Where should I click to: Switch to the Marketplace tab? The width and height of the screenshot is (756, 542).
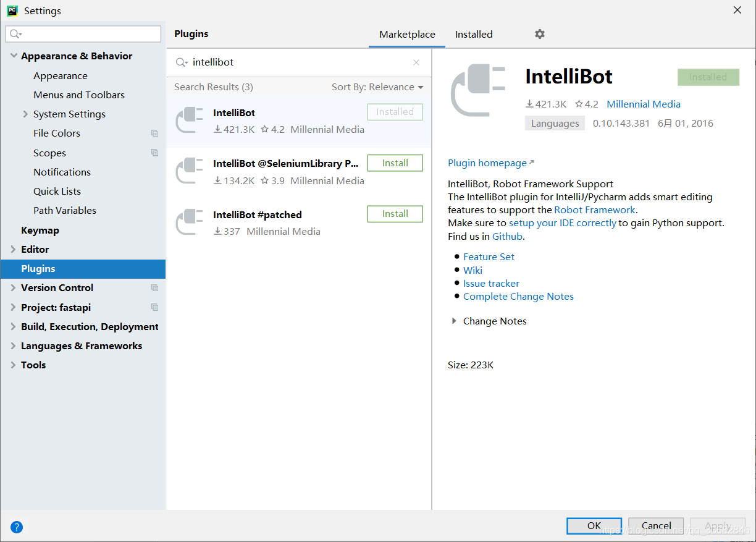[407, 35]
